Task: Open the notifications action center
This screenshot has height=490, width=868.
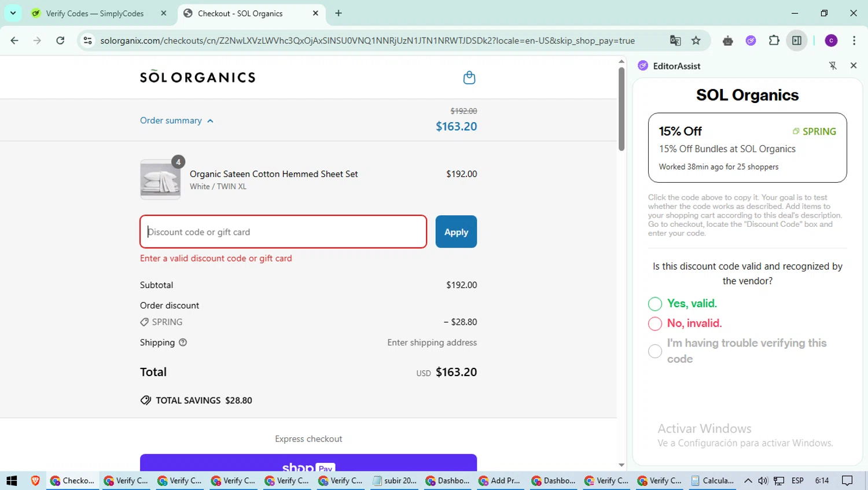Action: pos(848,481)
